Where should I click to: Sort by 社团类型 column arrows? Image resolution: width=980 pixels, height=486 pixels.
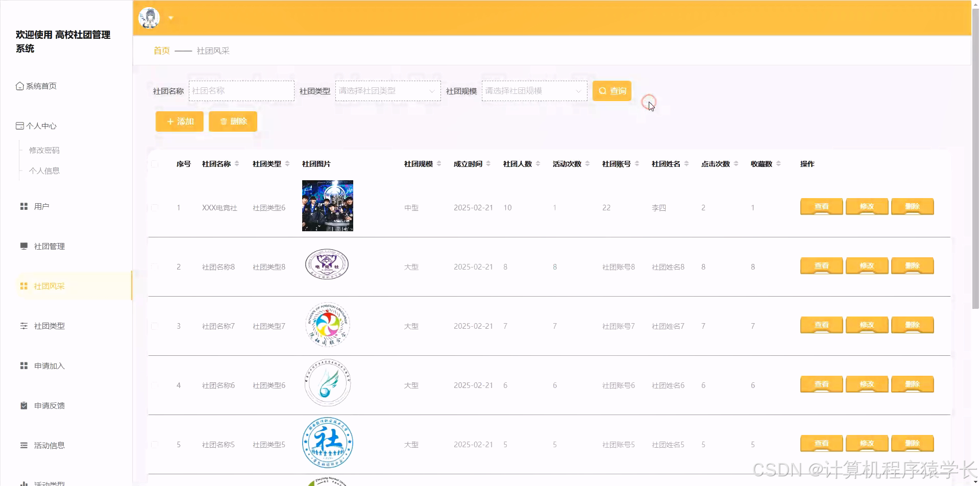coord(287,164)
